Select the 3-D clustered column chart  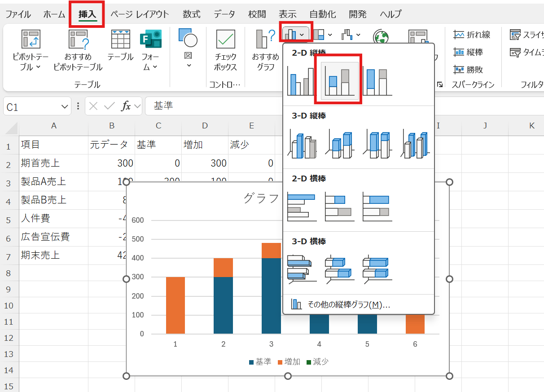(x=301, y=144)
